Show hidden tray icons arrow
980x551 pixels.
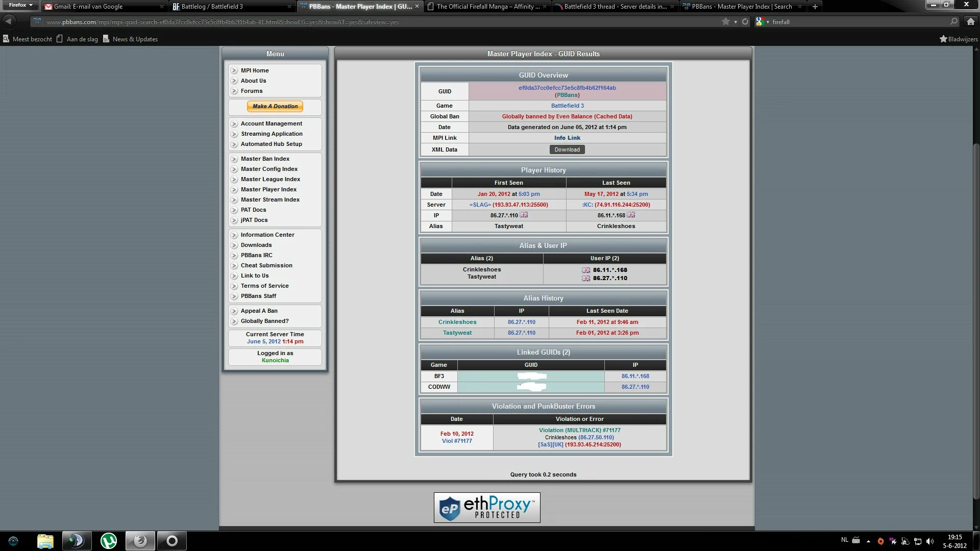point(868,541)
